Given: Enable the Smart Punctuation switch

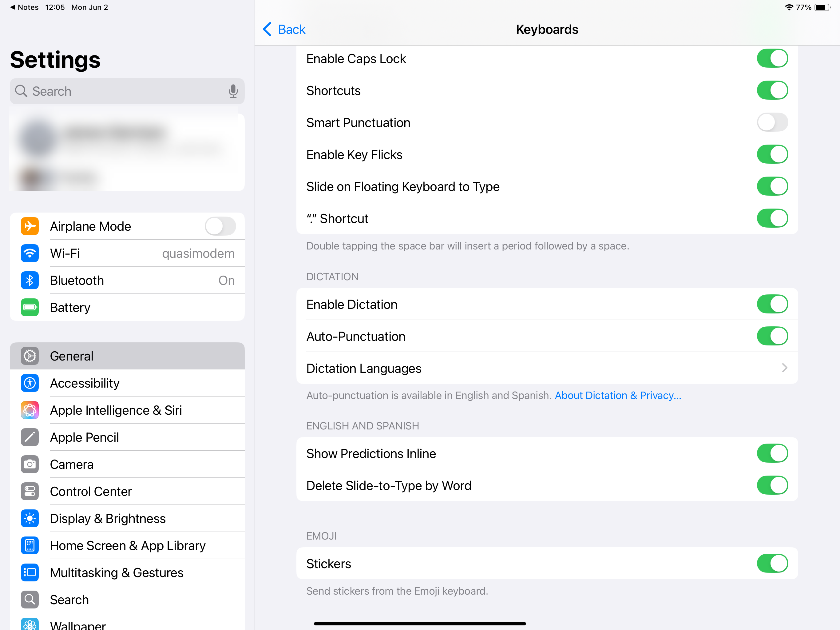Looking at the screenshot, I should click(772, 123).
